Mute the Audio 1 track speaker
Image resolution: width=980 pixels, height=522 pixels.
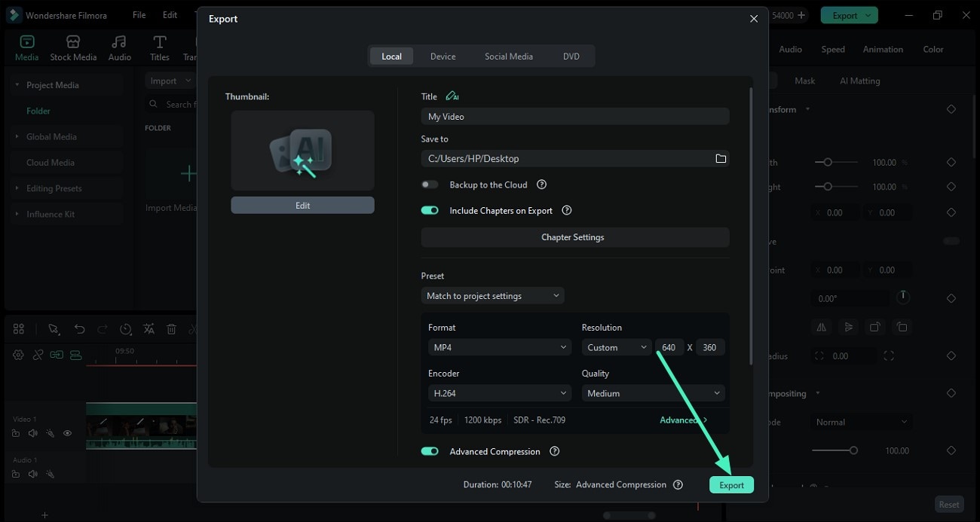click(32, 474)
